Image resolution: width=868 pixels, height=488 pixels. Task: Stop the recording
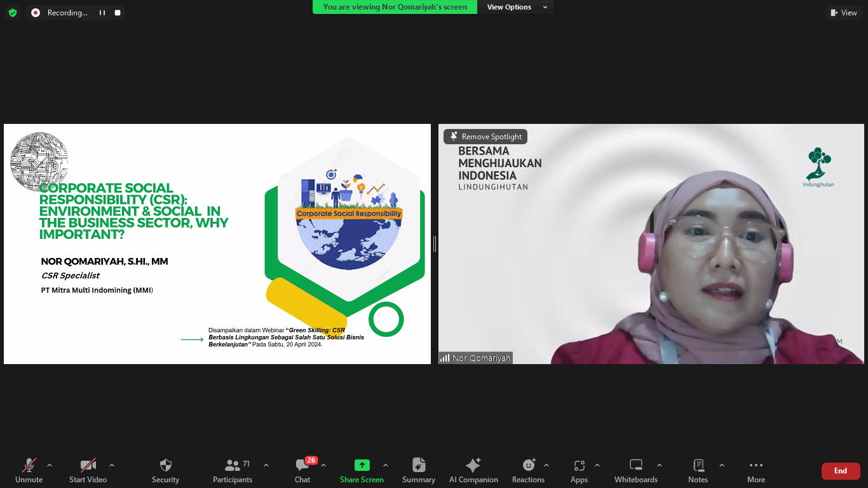pyautogui.click(x=118, y=13)
